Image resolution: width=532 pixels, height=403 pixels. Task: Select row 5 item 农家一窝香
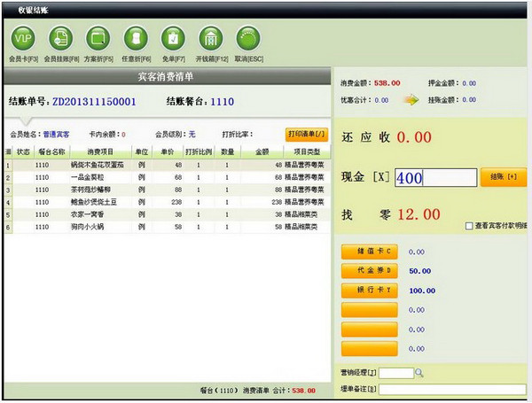coord(87,214)
